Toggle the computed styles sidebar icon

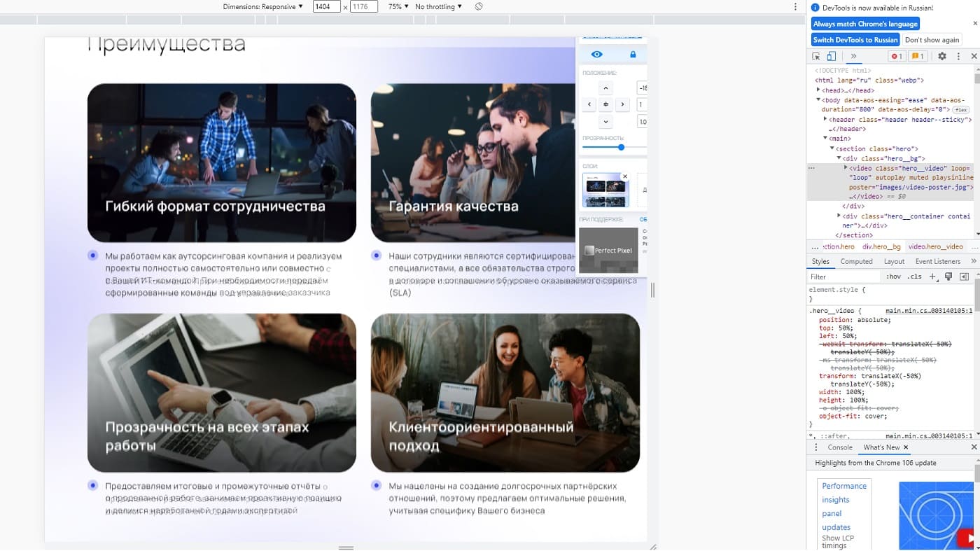click(964, 277)
